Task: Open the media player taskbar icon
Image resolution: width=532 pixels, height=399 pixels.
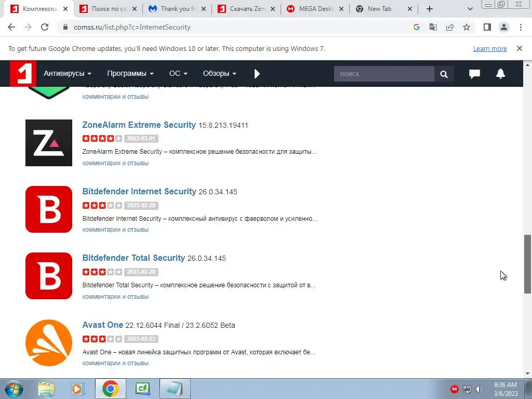Action: pos(78,389)
